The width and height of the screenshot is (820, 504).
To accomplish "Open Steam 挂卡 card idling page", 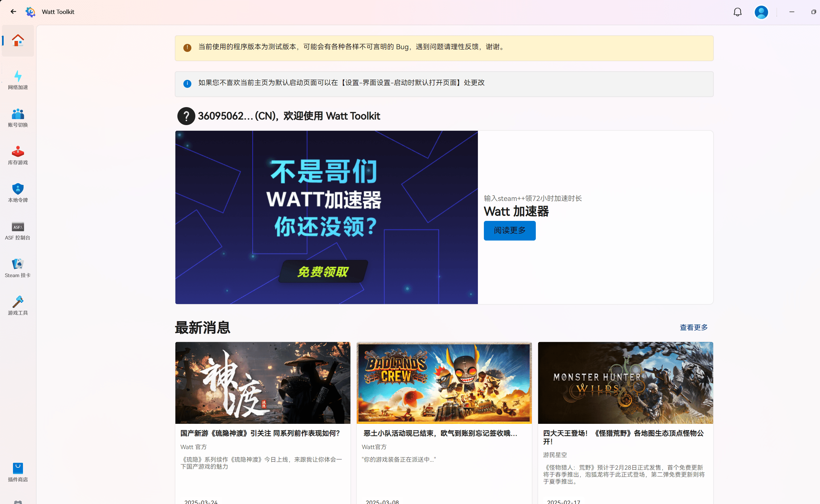I will pos(18,268).
